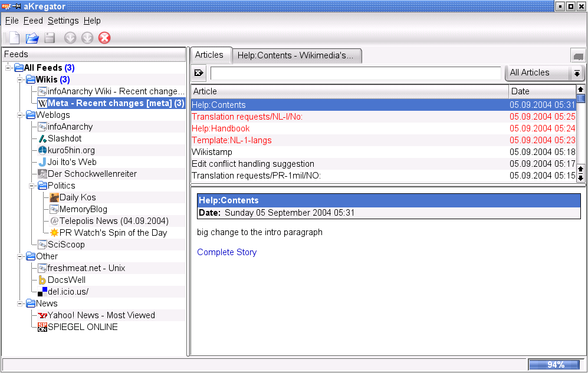Click the Joi Ito's Web J icon
Screen dimensions: 588x373
pos(42,162)
